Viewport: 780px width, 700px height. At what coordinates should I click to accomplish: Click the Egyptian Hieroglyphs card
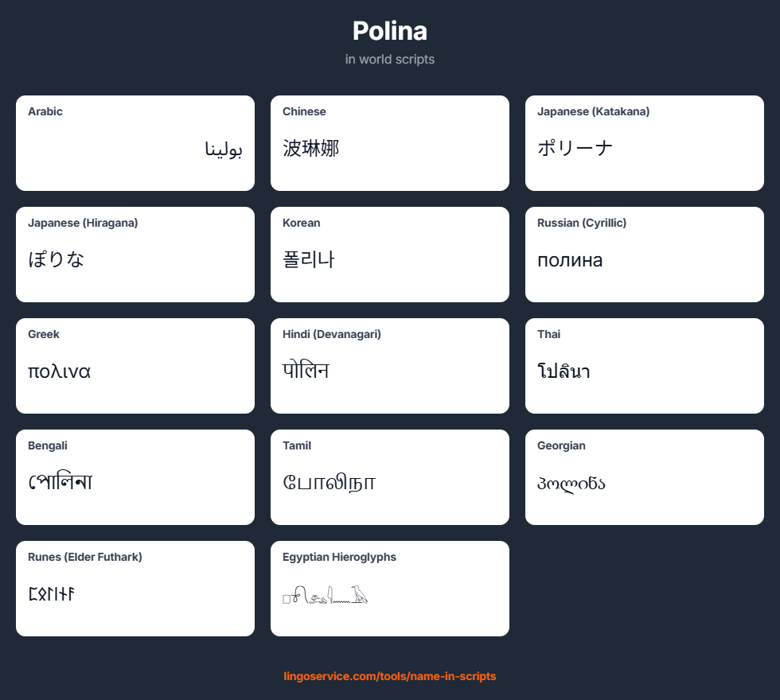[390, 589]
